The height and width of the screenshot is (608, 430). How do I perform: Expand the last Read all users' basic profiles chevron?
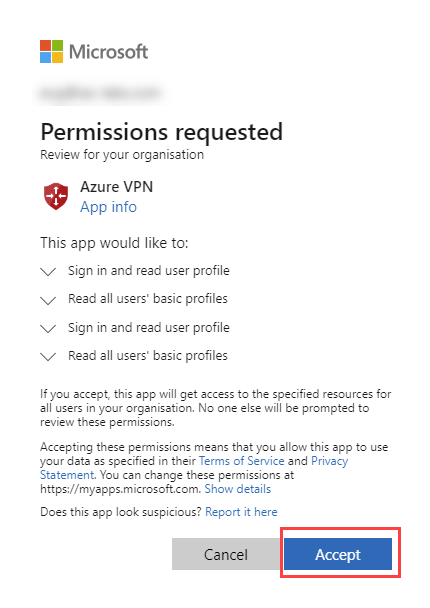tap(48, 357)
